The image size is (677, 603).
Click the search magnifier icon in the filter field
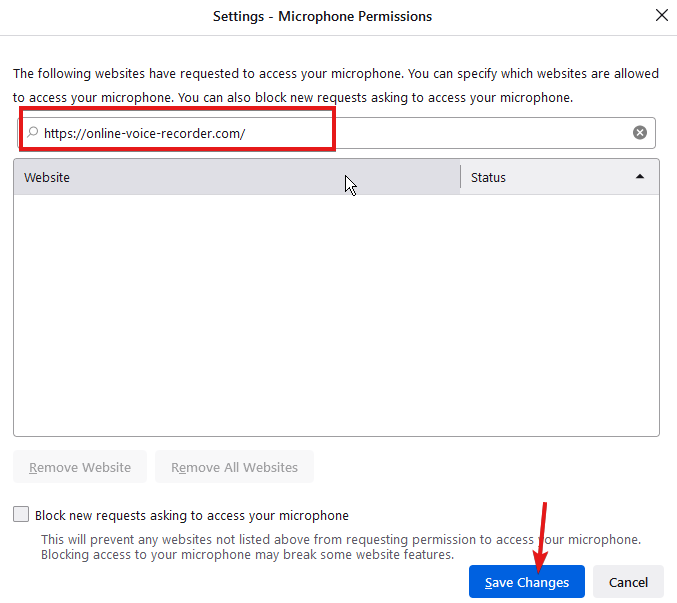[x=33, y=132]
